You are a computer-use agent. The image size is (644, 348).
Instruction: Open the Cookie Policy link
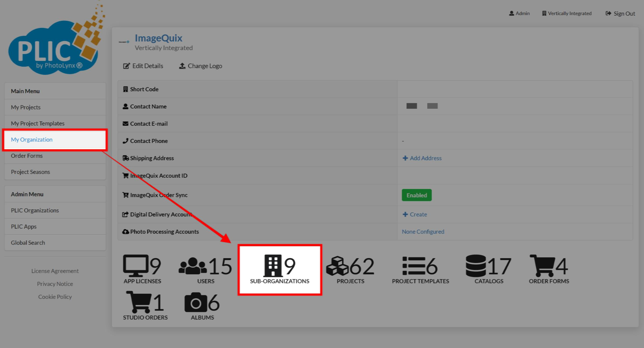[x=55, y=297]
